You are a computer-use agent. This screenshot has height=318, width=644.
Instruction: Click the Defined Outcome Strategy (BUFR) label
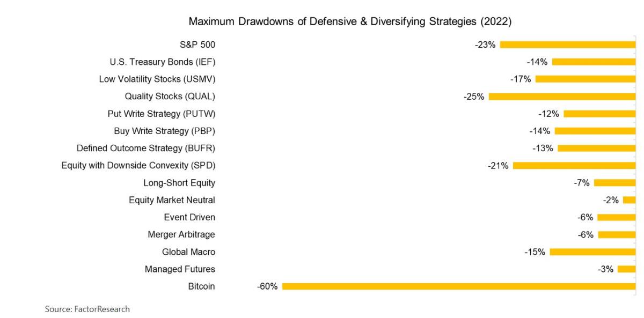[145, 148]
